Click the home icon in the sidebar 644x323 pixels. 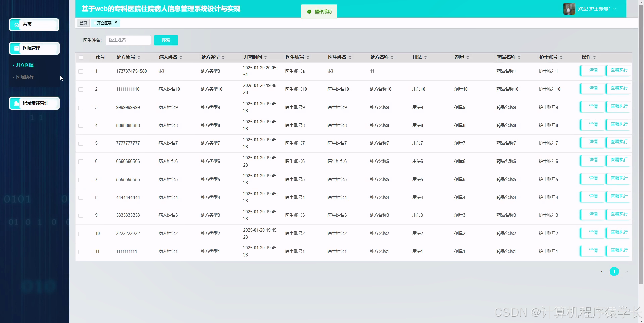(16, 25)
